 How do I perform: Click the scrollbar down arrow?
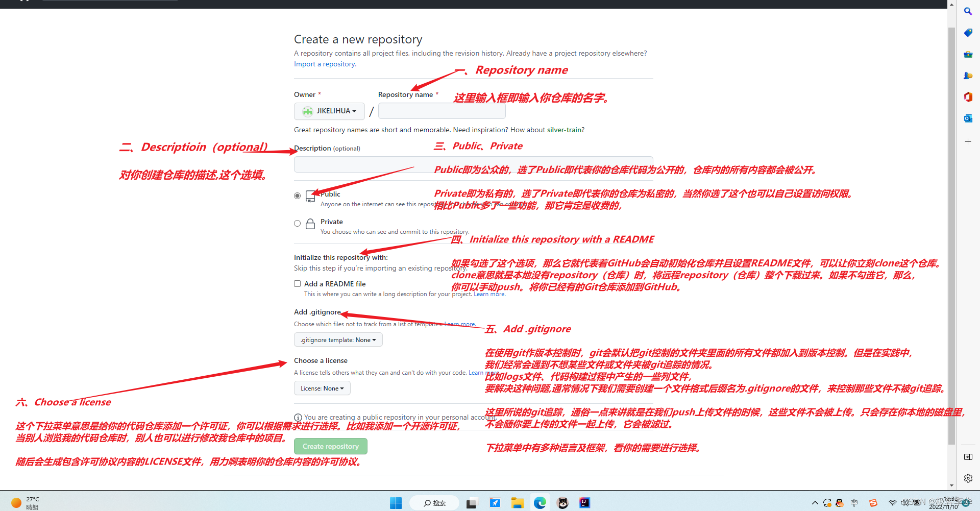pos(951,485)
